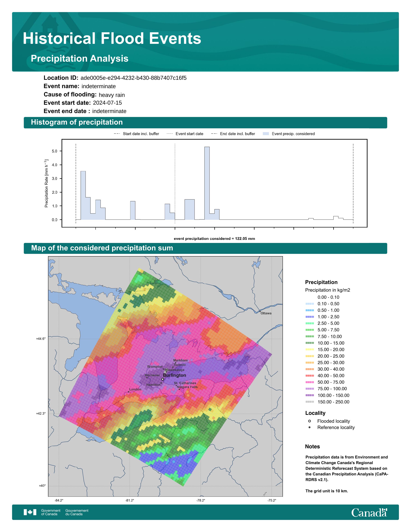The height and width of the screenshot is (532, 411).
Task: Click the Histogram of precipitation header
Action: [x=77, y=122]
